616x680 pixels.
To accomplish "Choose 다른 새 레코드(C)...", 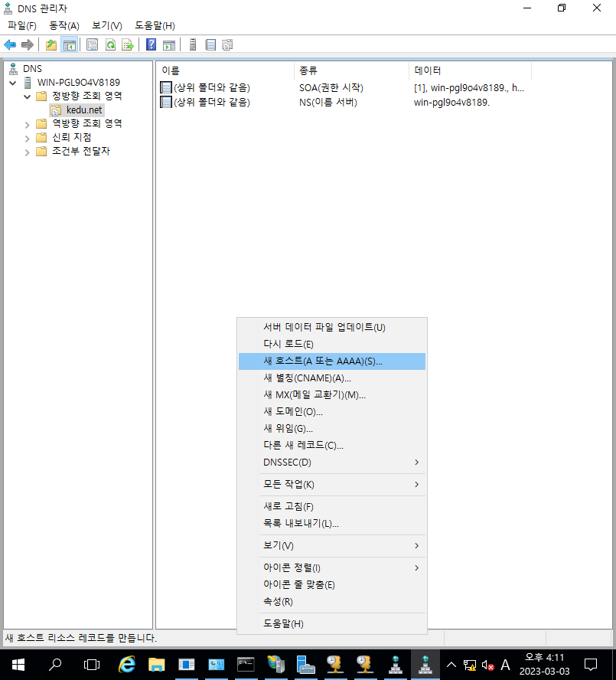I will pyautogui.click(x=331, y=446).
